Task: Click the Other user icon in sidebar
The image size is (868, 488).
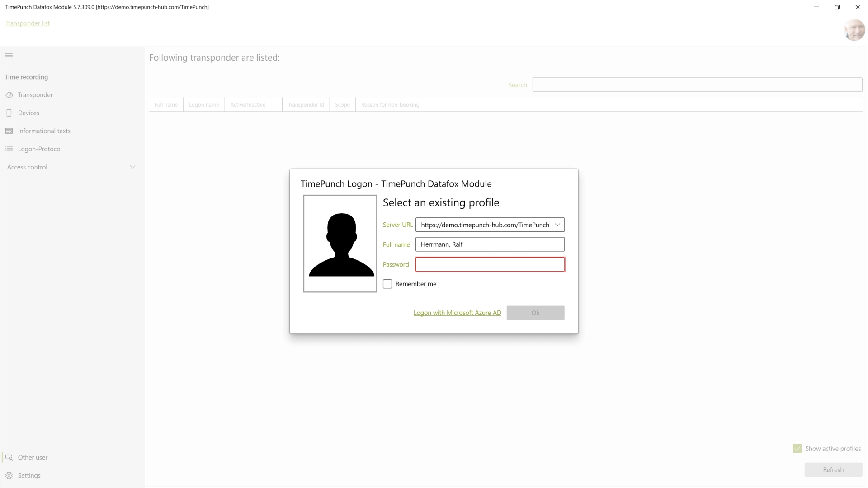Action: coord(8,458)
